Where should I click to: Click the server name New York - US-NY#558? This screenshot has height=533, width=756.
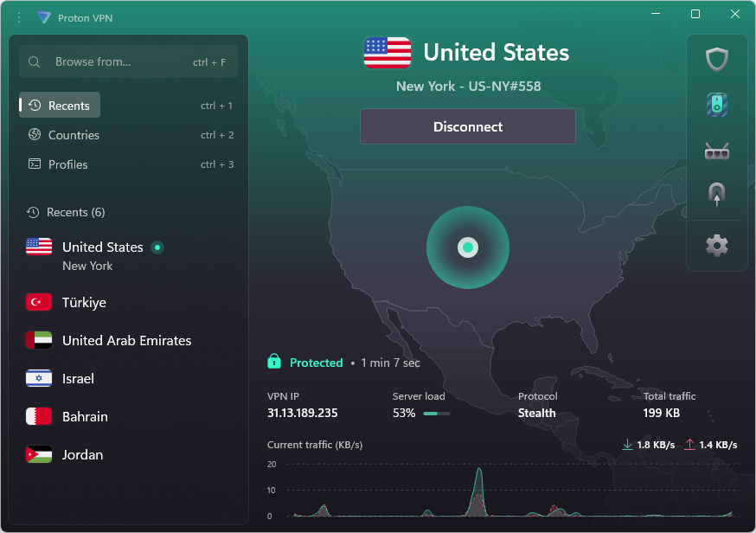(468, 87)
